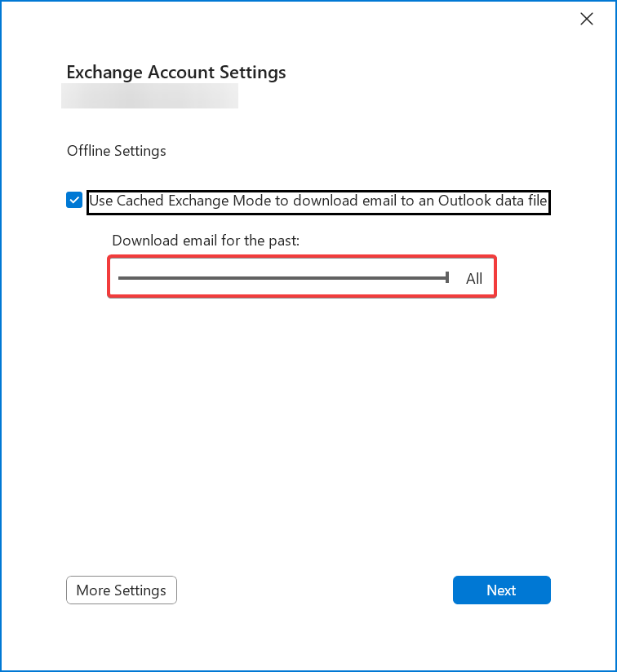Screen dimensions: 617x672
Task: Uncheck the Use Cached Exchange Mode checkbox
Action: click(x=74, y=201)
